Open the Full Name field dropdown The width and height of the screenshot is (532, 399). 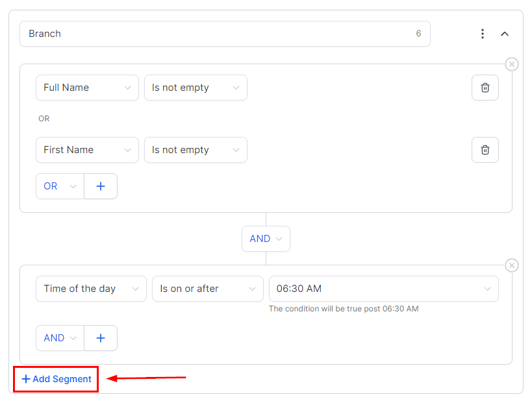[x=87, y=88]
